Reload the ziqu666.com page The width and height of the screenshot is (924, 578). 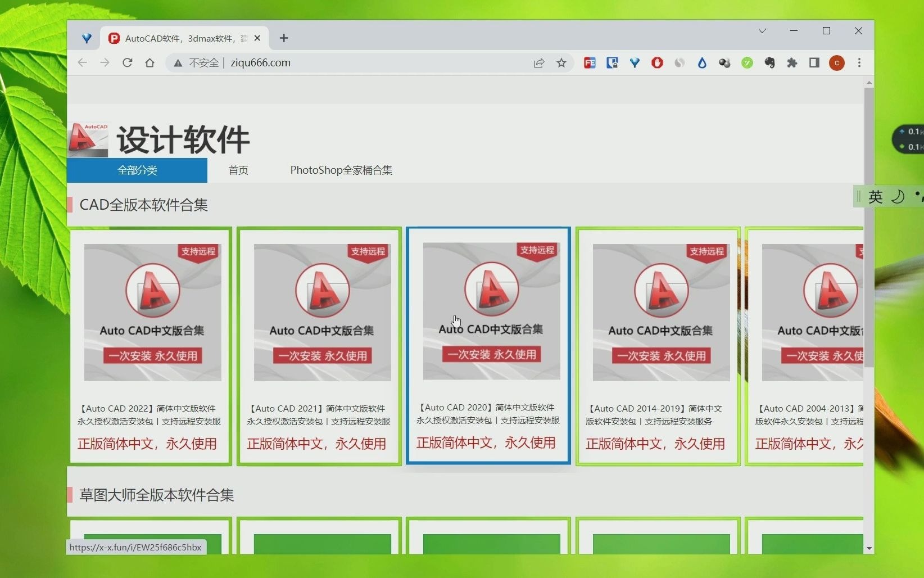[x=127, y=62]
